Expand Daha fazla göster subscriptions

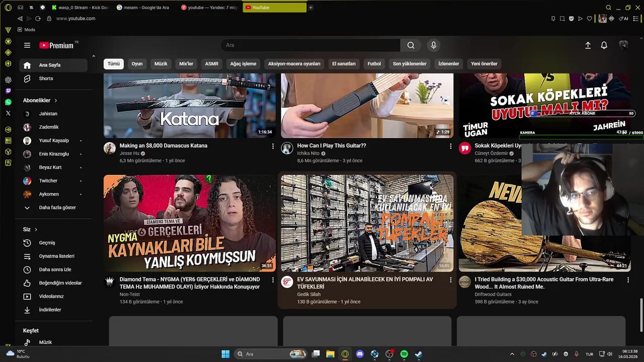pos(53,208)
